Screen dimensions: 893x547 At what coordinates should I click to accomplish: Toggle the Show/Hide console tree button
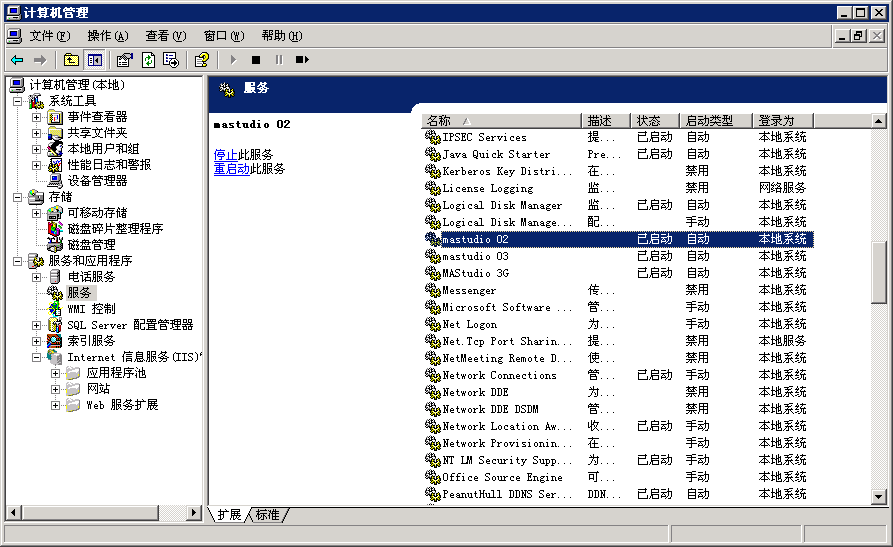[95, 60]
